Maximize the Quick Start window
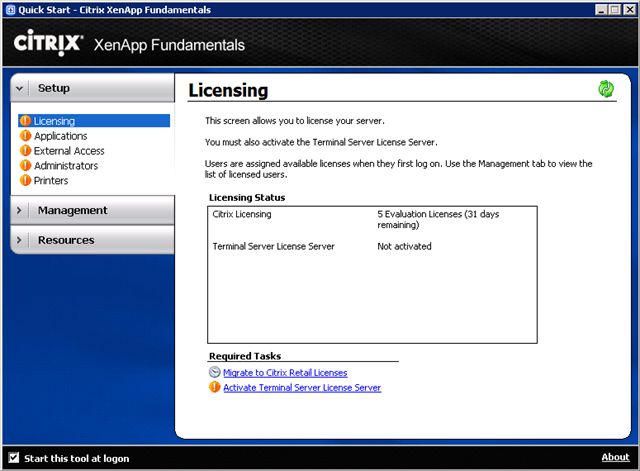640x471 pixels. point(614,10)
